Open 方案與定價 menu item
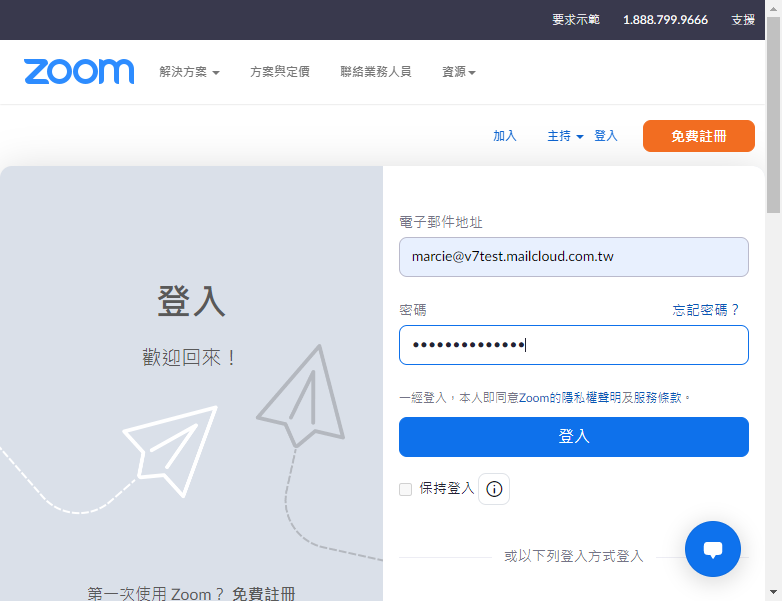Screen dimensions: 782x601 click(x=280, y=72)
